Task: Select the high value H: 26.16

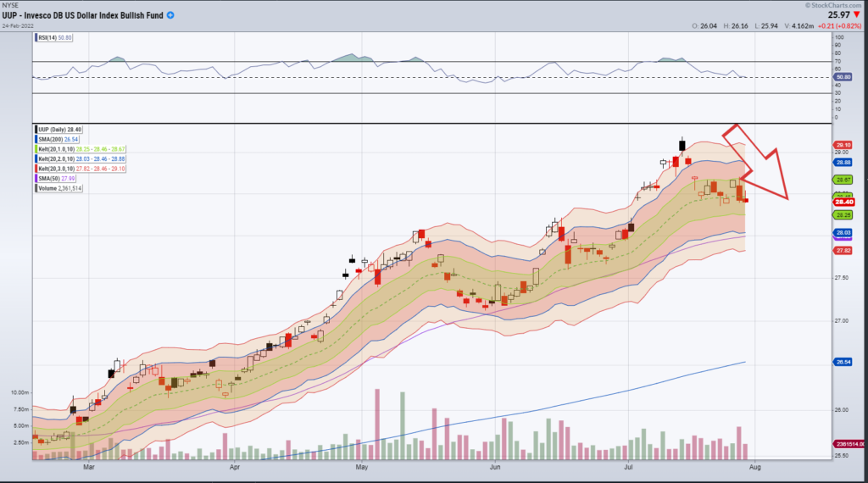Action: tap(736, 26)
